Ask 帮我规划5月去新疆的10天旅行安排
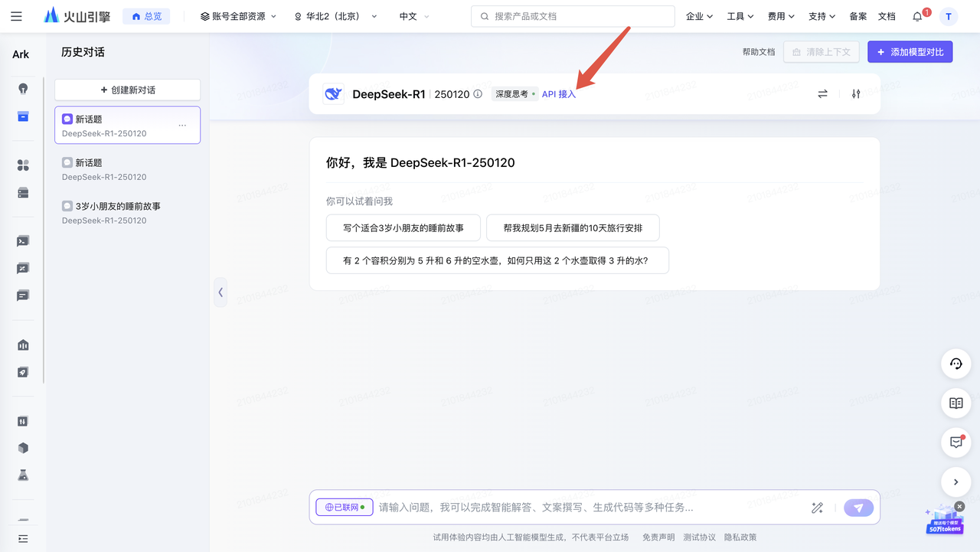This screenshot has width=980, height=552. [573, 228]
